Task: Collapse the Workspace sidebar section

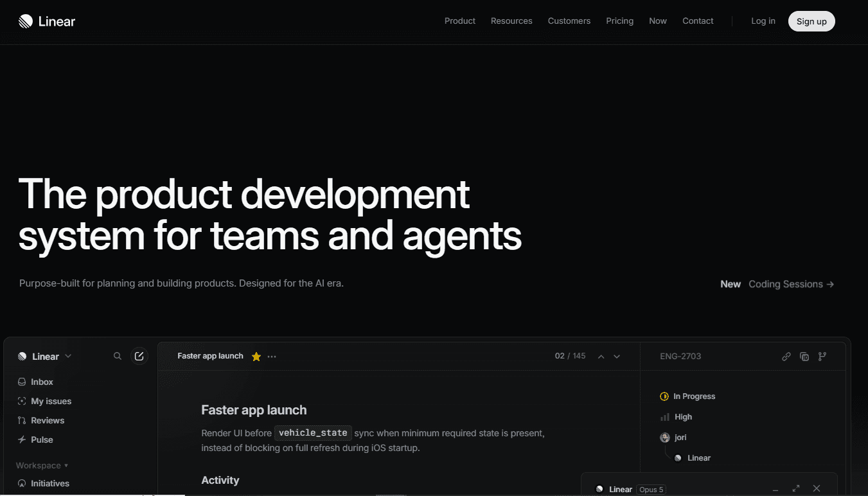Action: point(42,465)
